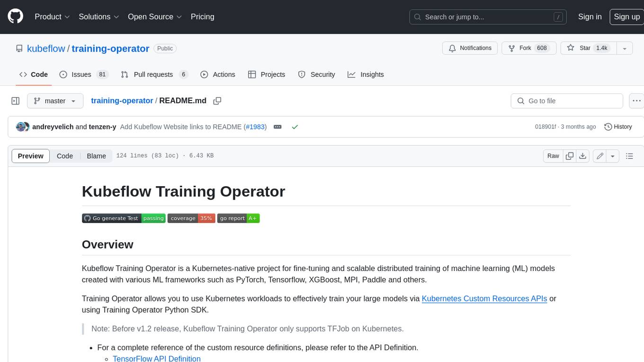Viewport: 644px width, 362px height.
Task: Click the Issues count badge 81
Action: click(x=102, y=74)
